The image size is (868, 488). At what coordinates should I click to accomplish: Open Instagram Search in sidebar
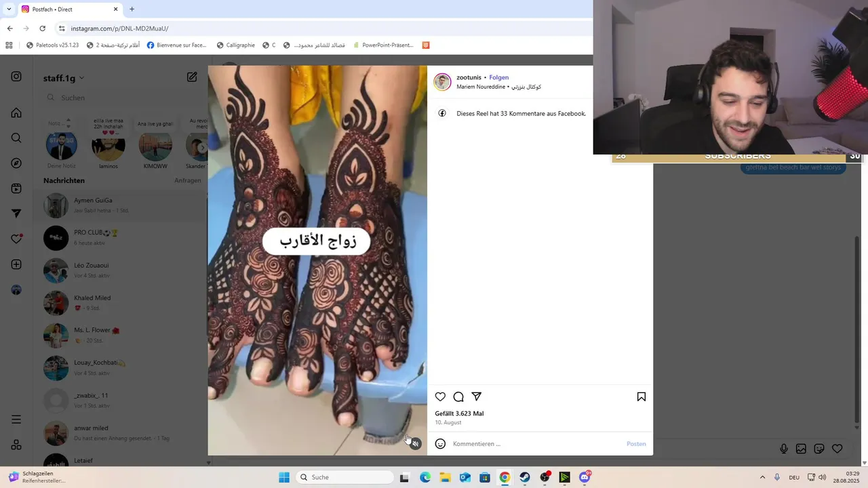16,138
